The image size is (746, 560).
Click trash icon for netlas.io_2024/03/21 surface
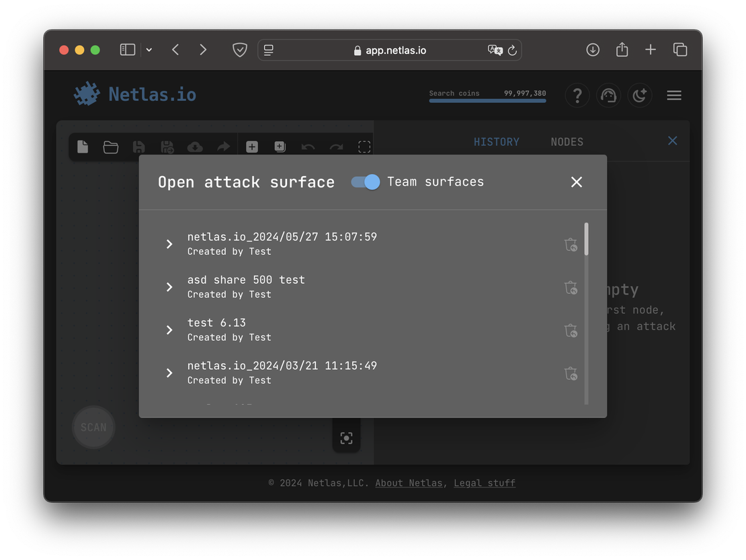click(571, 374)
